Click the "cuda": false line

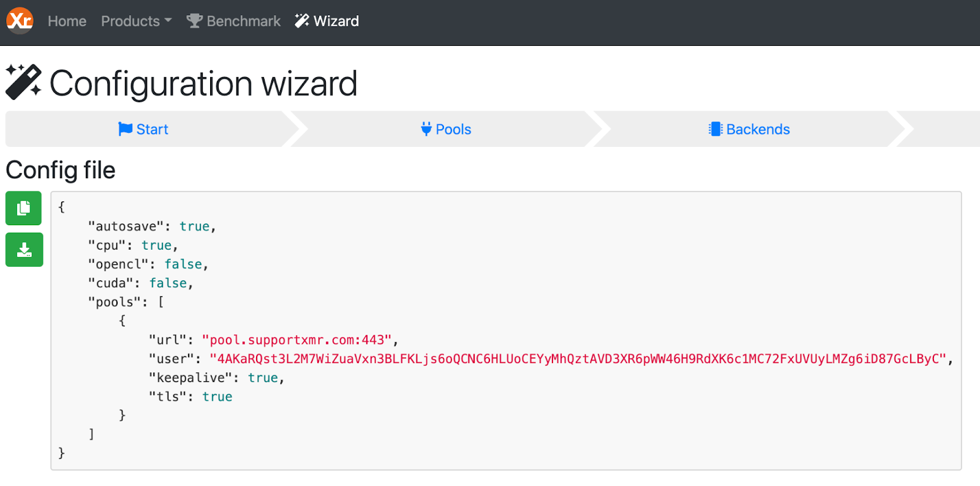(141, 283)
